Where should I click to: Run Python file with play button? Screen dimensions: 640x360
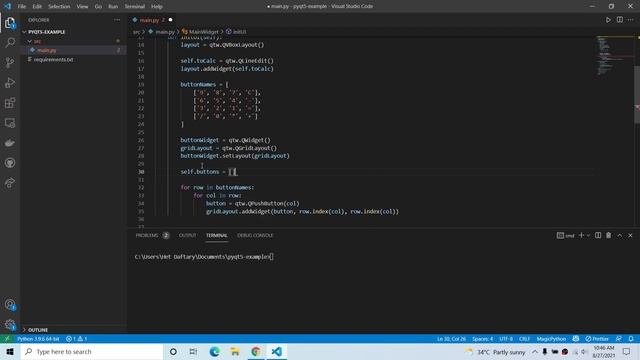coord(608,20)
